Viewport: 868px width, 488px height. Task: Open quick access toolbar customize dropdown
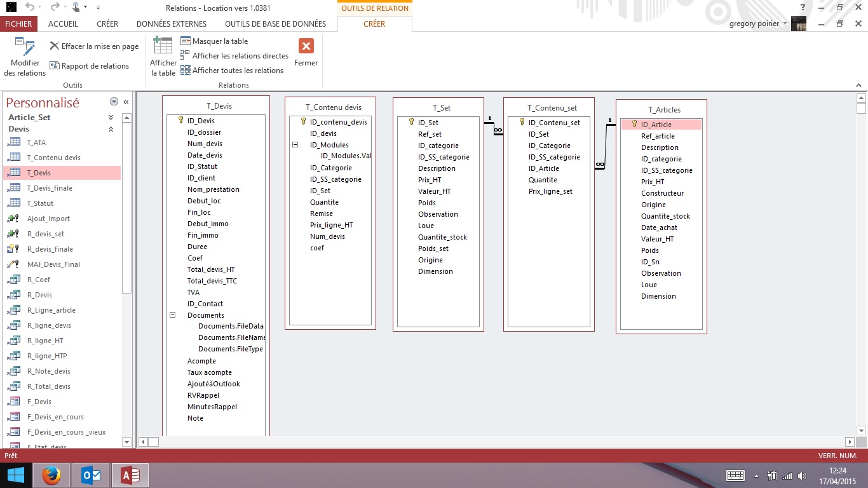tap(97, 8)
